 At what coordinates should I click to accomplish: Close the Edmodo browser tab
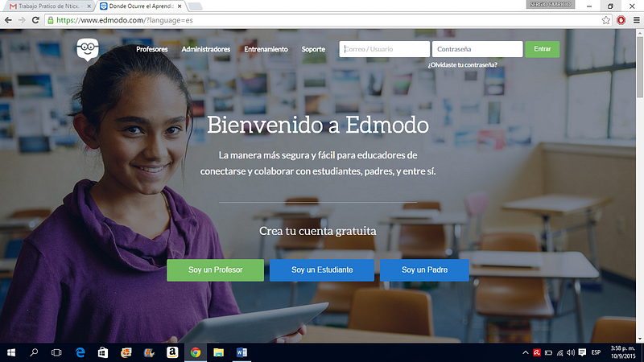(180, 6)
